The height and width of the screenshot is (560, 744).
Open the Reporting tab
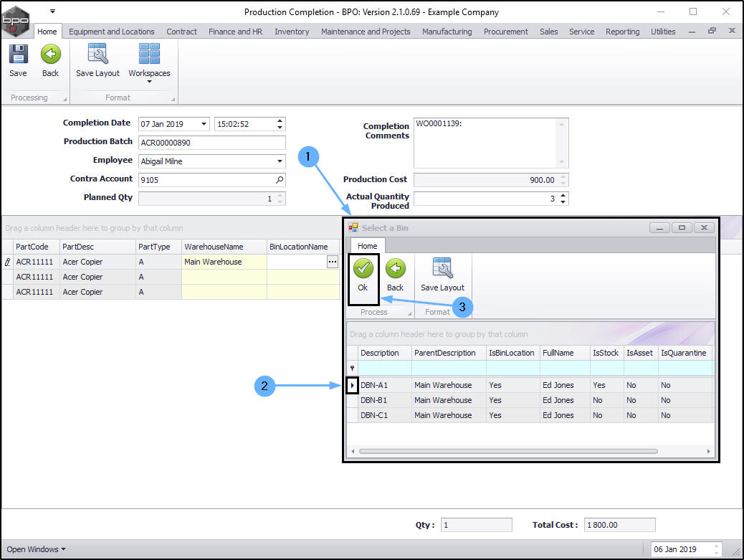coord(623,32)
